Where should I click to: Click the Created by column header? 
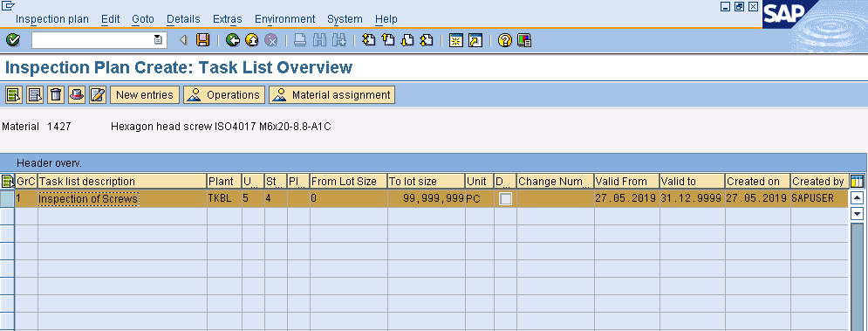click(819, 182)
